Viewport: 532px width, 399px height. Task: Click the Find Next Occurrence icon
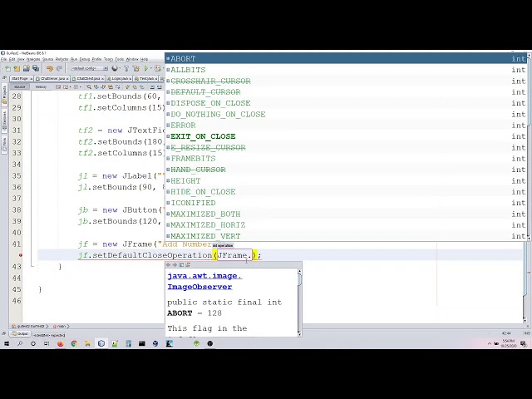point(103,87)
